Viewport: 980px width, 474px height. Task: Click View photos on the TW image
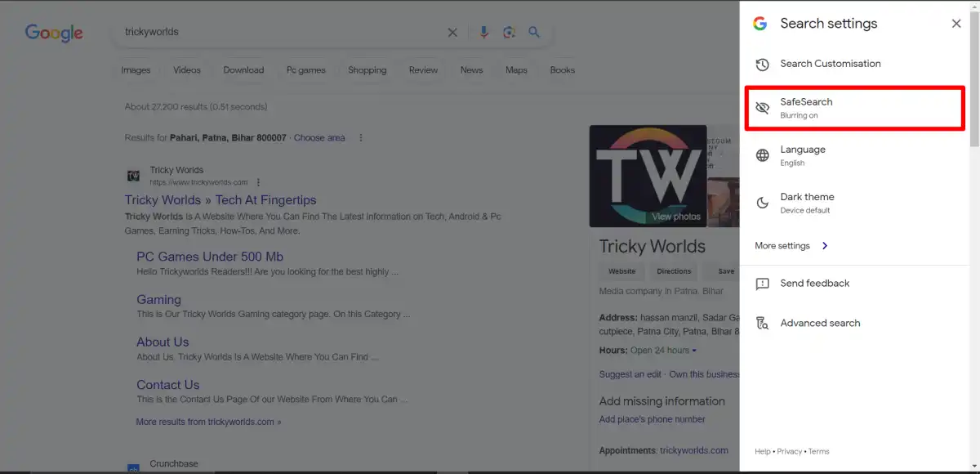[676, 217]
